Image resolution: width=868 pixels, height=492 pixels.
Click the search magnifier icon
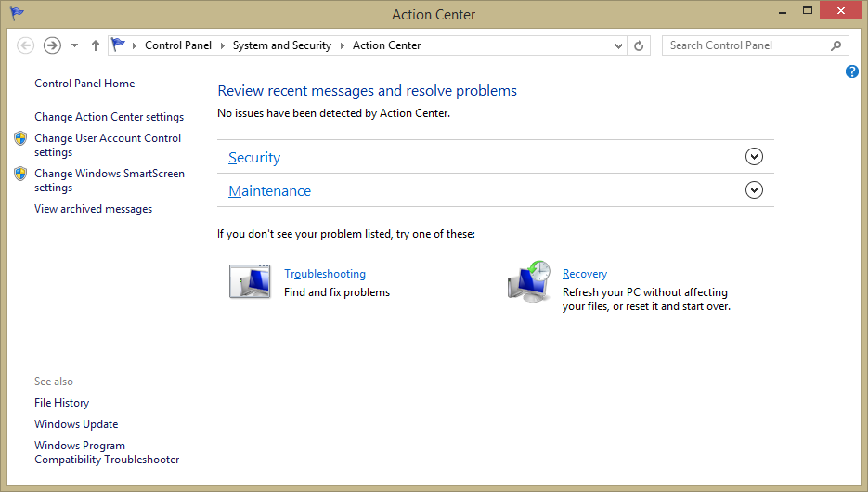pyautogui.click(x=836, y=45)
